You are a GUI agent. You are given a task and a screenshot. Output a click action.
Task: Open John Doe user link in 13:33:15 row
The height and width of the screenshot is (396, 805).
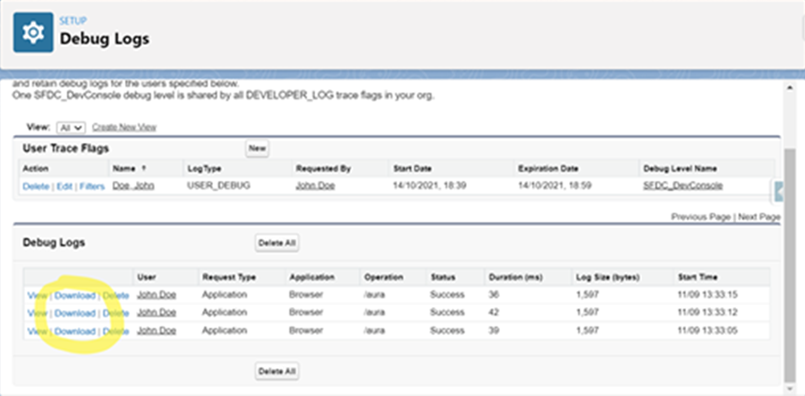pos(157,295)
